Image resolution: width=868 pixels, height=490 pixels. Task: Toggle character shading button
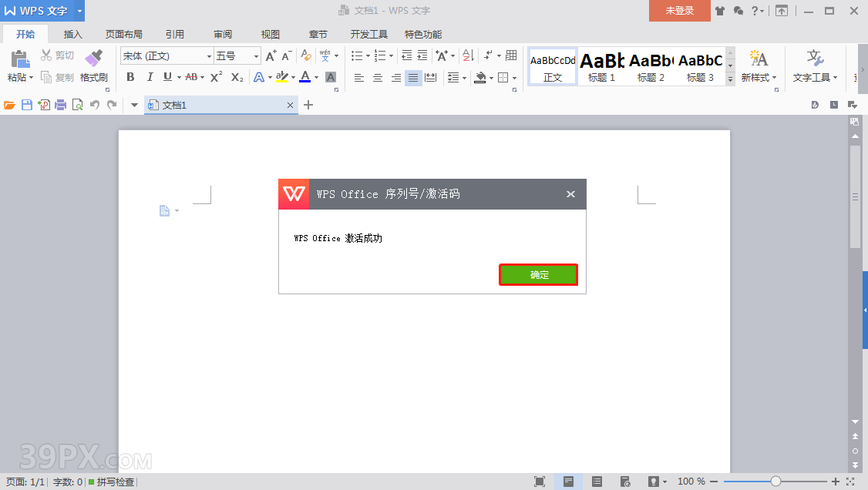pyautogui.click(x=331, y=77)
